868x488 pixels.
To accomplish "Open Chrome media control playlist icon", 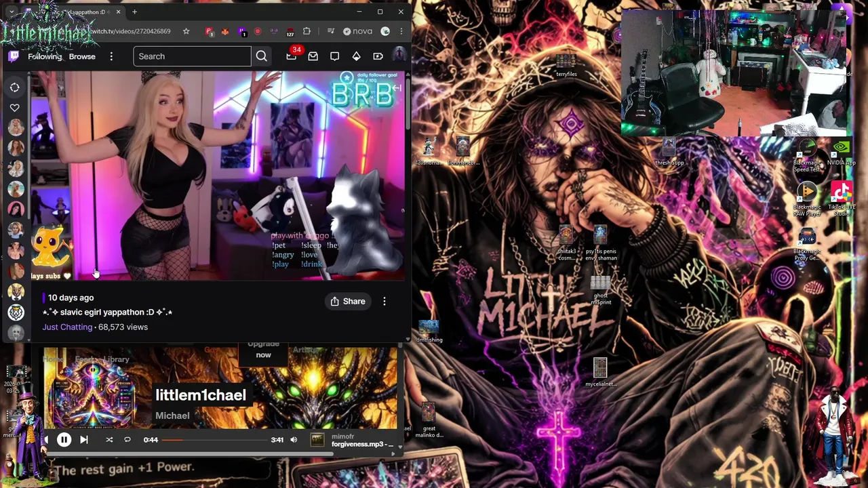I will pos(331,31).
